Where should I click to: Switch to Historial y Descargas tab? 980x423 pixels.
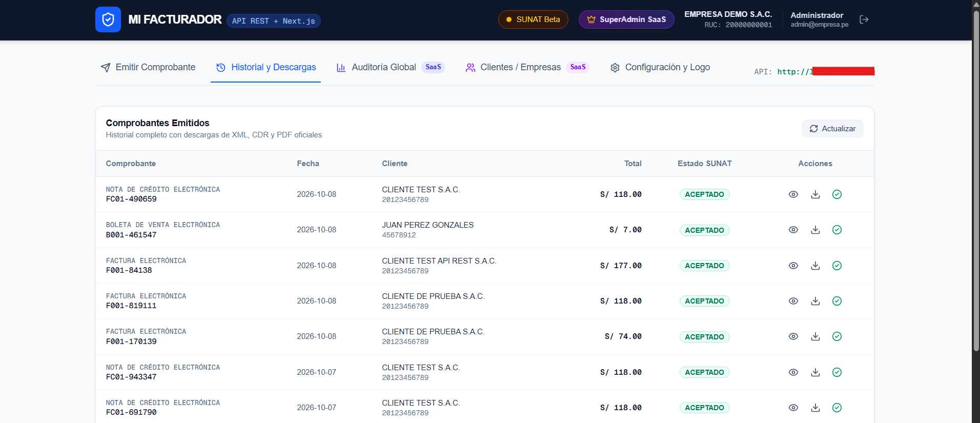pyautogui.click(x=266, y=67)
